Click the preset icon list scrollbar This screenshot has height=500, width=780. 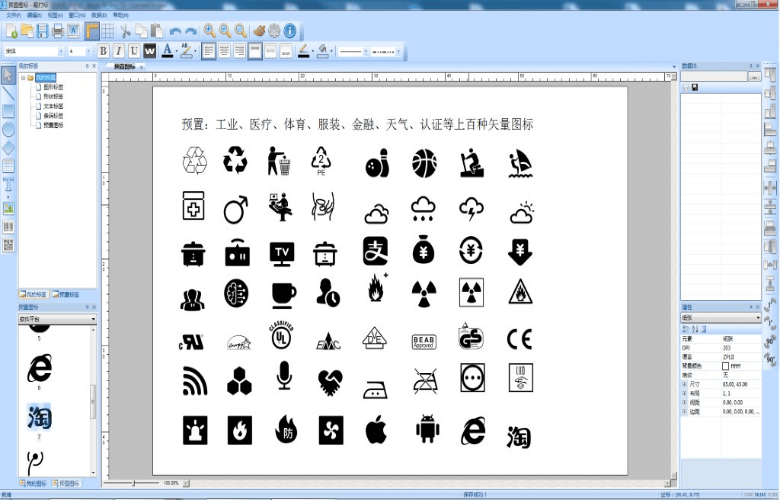(x=93, y=401)
